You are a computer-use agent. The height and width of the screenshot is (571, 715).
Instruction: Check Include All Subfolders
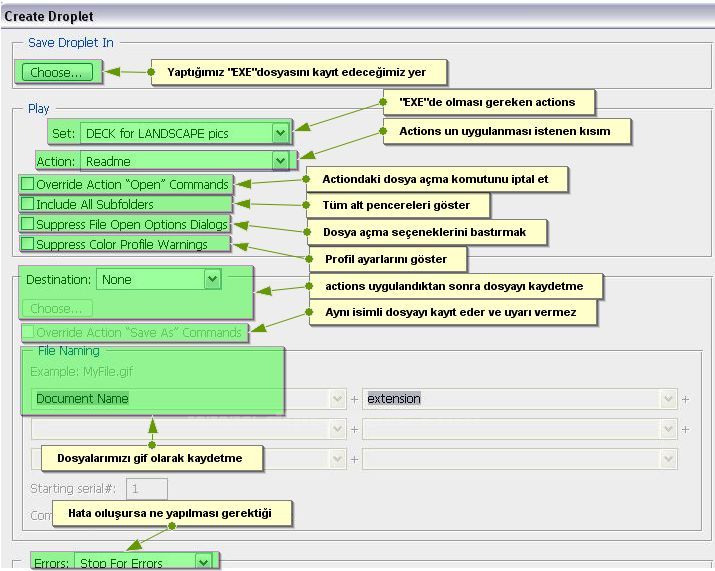click(x=27, y=203)
